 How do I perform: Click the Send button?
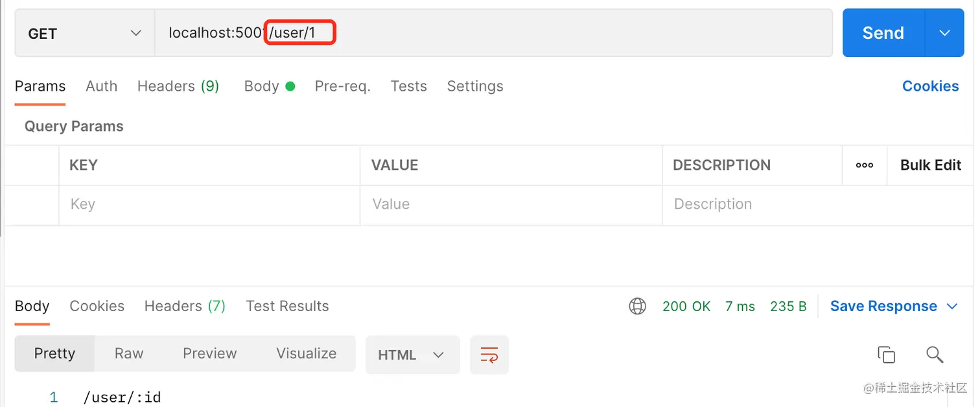[x=883, y=33]
